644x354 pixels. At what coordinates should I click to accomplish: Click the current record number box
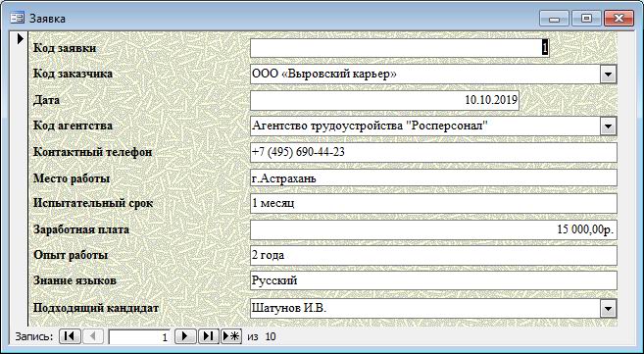point(139,337)
